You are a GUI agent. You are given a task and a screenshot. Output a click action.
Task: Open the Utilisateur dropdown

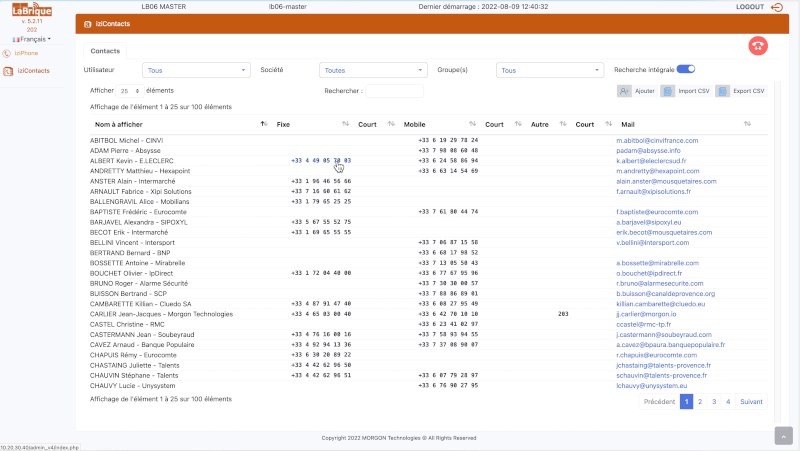[196, 70]
